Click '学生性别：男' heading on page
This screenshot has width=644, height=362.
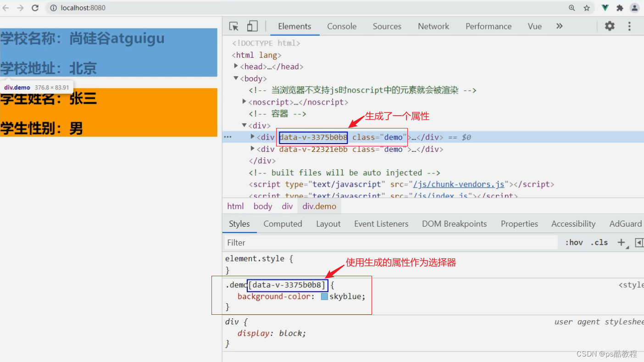42,128
